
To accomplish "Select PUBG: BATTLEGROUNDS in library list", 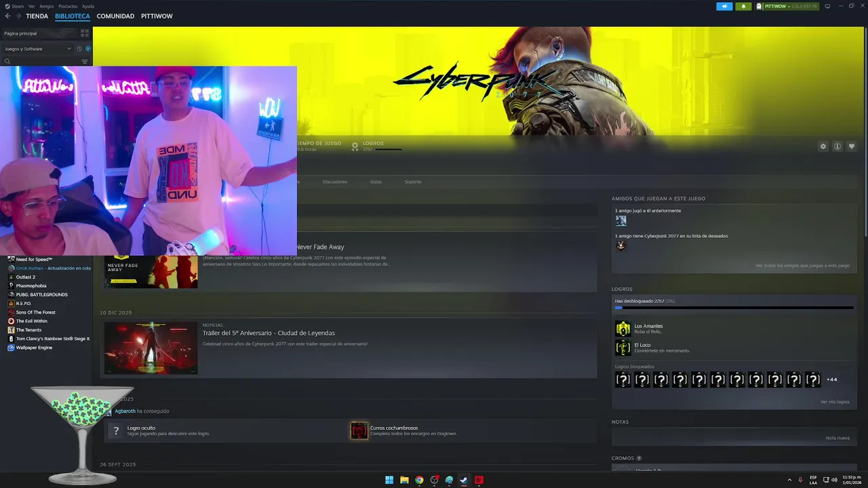I will pos(42,295).
